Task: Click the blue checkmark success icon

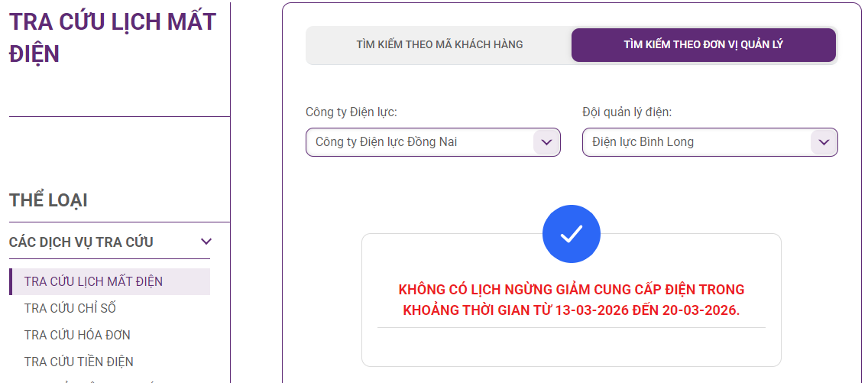Action: point(571,234)
